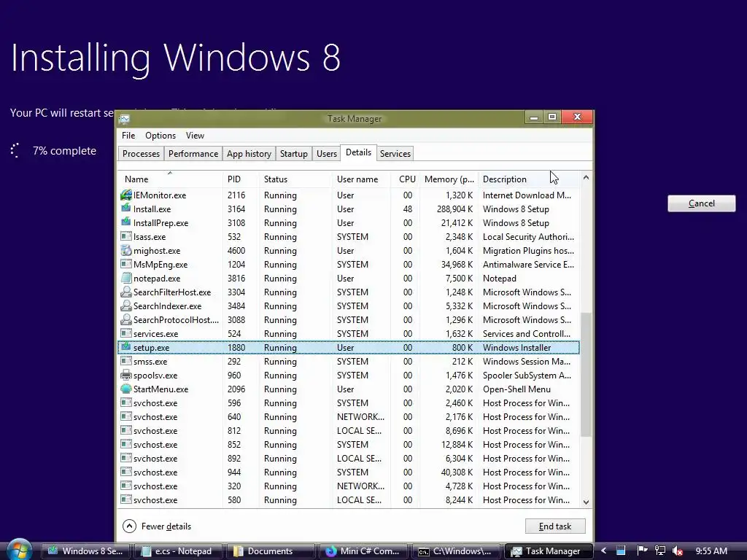This screenshot has width=747, height=560.
Task: Click Cancel in Windows 8 installer
Action: pos(701,203)
